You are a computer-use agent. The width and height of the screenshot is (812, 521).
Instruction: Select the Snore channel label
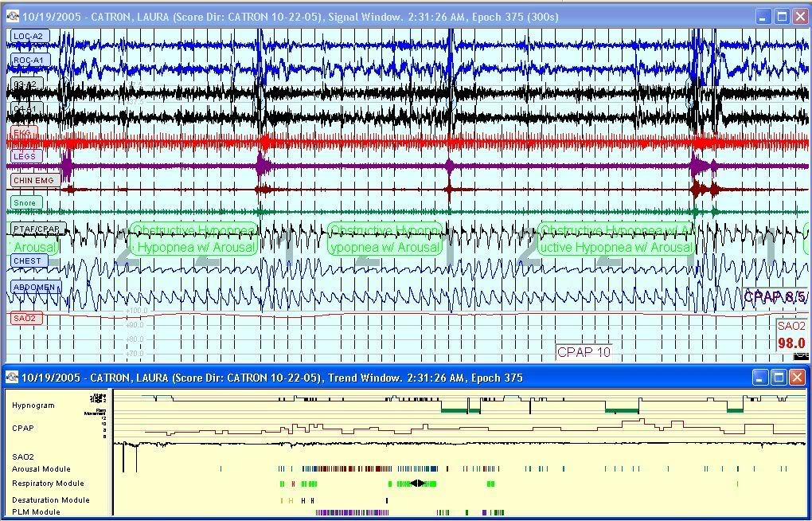[25, 203]
